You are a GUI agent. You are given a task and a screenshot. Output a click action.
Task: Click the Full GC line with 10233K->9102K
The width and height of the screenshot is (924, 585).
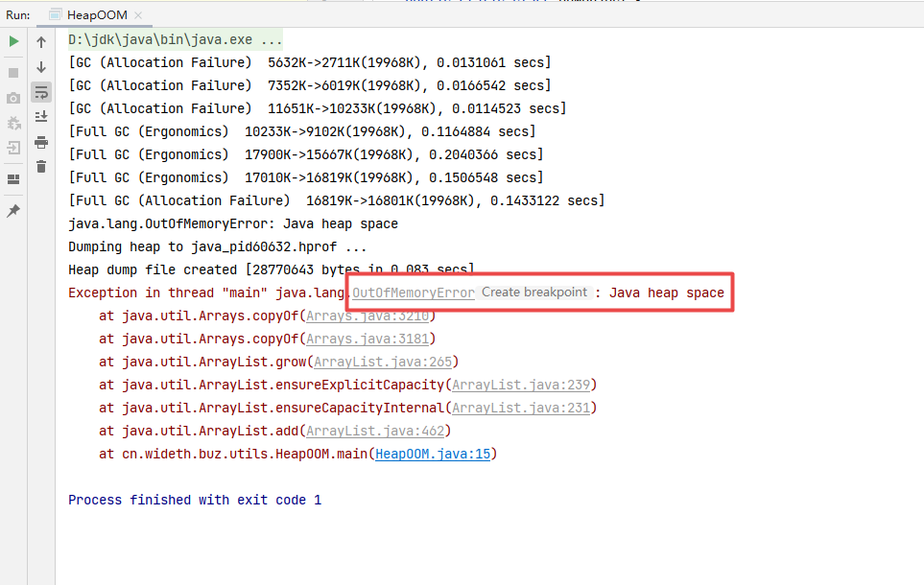301,131
